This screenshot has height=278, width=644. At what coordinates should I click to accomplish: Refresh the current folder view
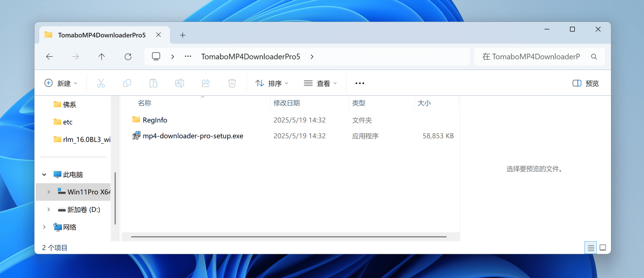click(x=128, y=57)
